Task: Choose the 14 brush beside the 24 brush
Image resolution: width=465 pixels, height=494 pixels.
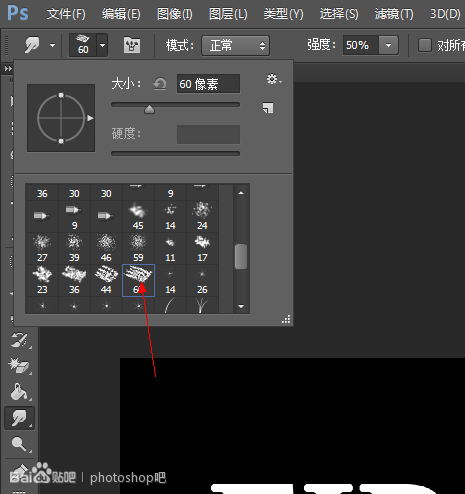Action: (x=170, y=216)
